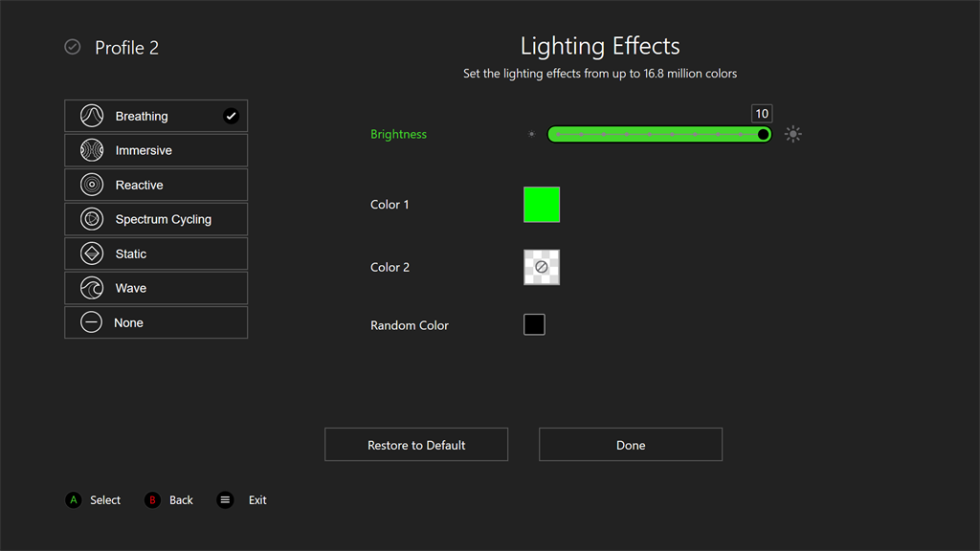Click the Reactive concentric circles icon
This screenshot has height=551, width=980.
(92, 185)
